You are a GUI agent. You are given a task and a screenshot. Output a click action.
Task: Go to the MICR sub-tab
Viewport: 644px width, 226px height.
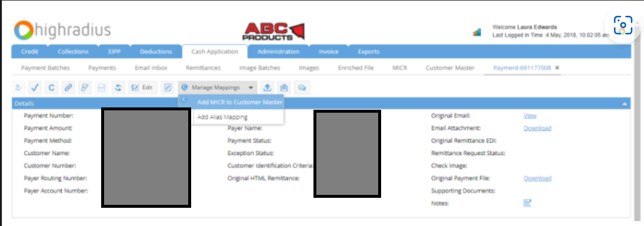[x=399, y=68]
